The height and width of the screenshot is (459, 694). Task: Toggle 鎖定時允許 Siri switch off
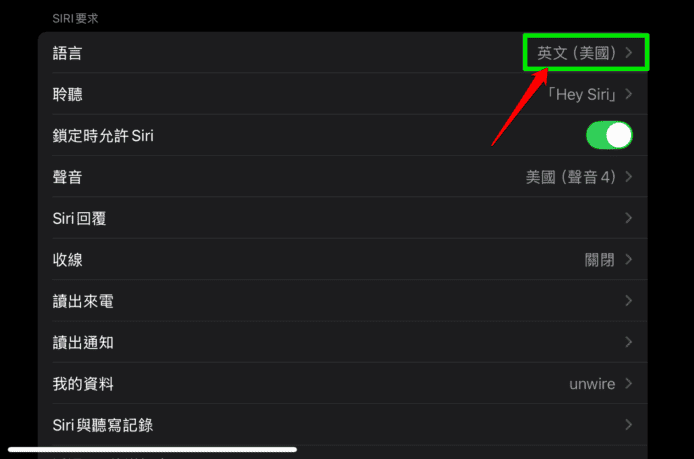pyautogui.click(x=609, y=135)
